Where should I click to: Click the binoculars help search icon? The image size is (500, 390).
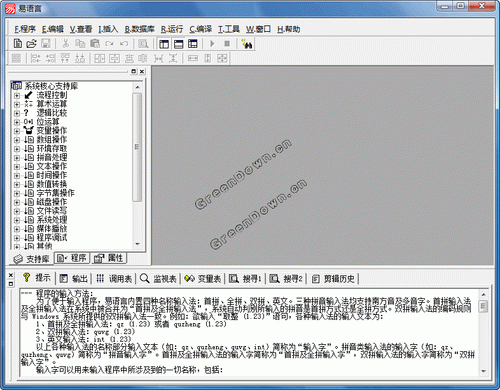point(247,44)
